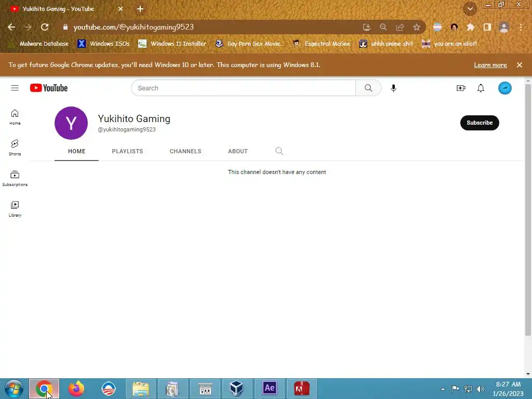Viewport: 532px width, 399px height.
Task: Open Espectral McGee bookmark
Action: (x=321, y=44)
